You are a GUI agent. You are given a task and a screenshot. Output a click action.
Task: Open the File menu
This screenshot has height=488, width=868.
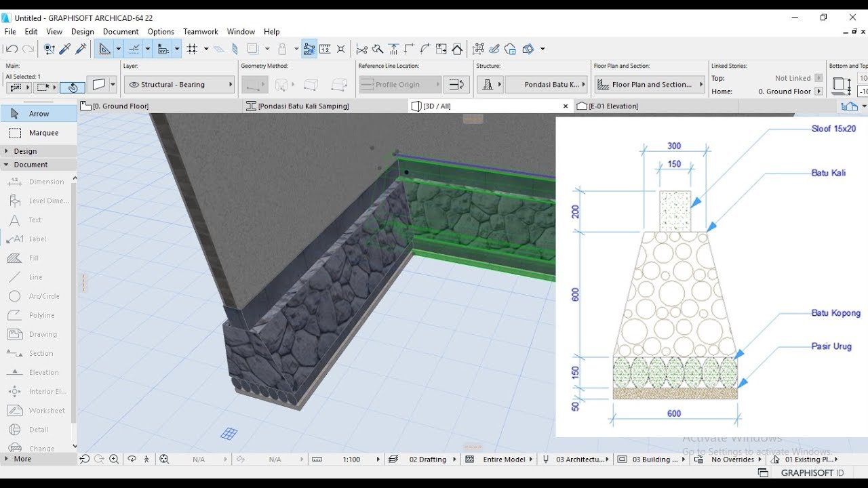coord(10,32)
